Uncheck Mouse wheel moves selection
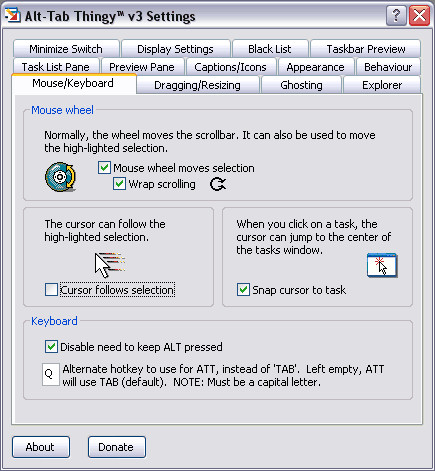The image size is (435, 471). [104, 168]
